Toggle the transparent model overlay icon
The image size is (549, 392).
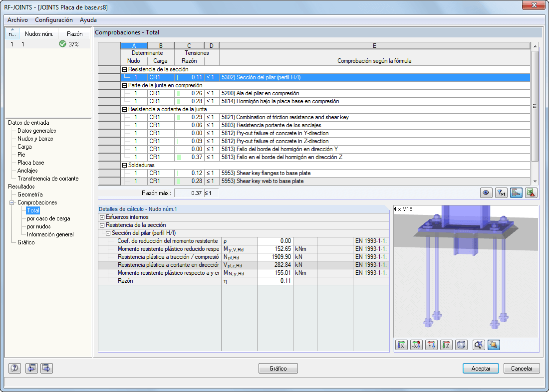click(x=493, y=345)
